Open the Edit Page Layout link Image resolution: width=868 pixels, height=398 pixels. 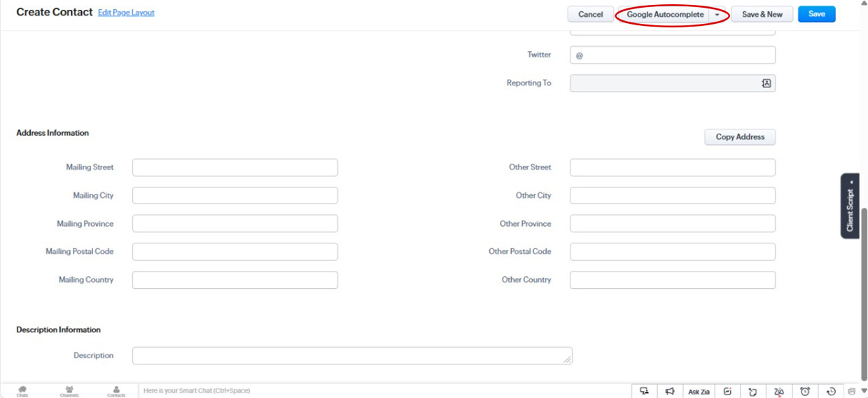(x=126, y=13)
